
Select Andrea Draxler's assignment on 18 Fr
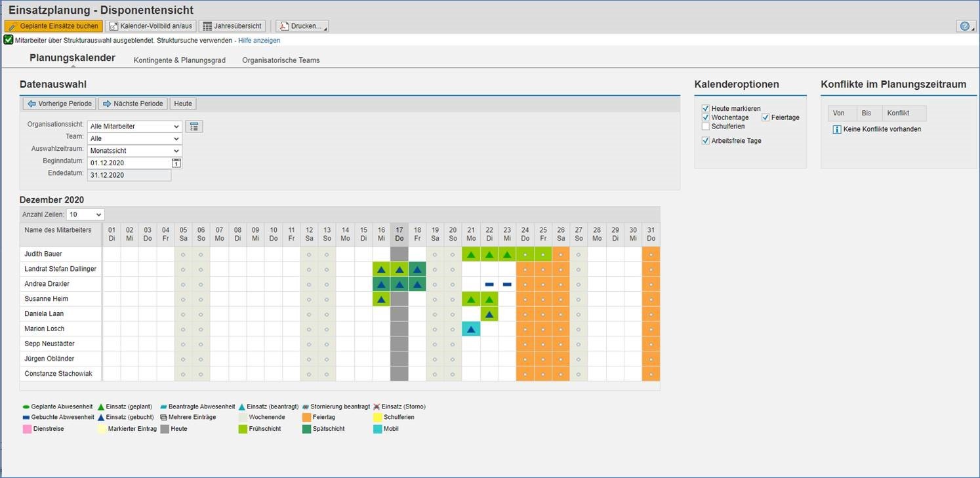(417, 285)
